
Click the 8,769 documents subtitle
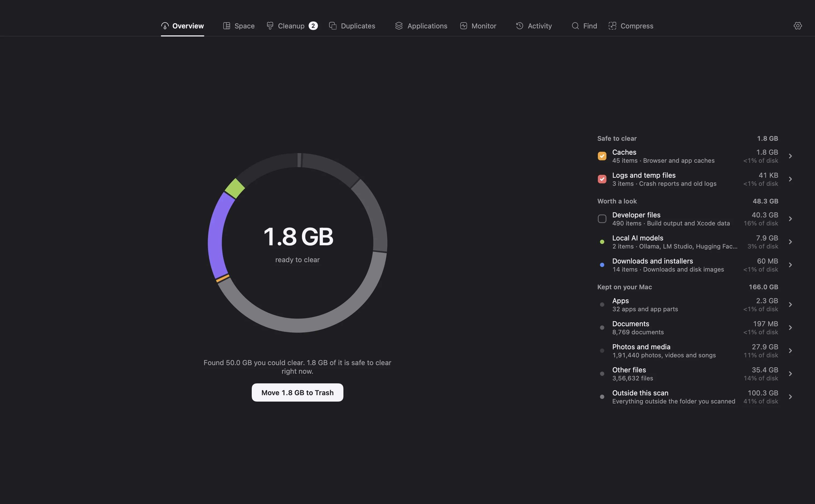click(638, 332)
